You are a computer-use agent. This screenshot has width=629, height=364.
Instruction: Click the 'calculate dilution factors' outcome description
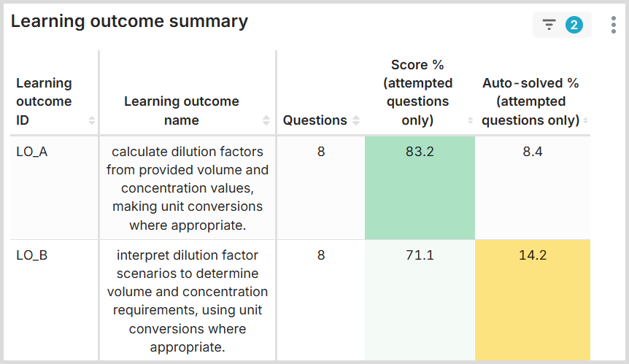pos(188,188)
